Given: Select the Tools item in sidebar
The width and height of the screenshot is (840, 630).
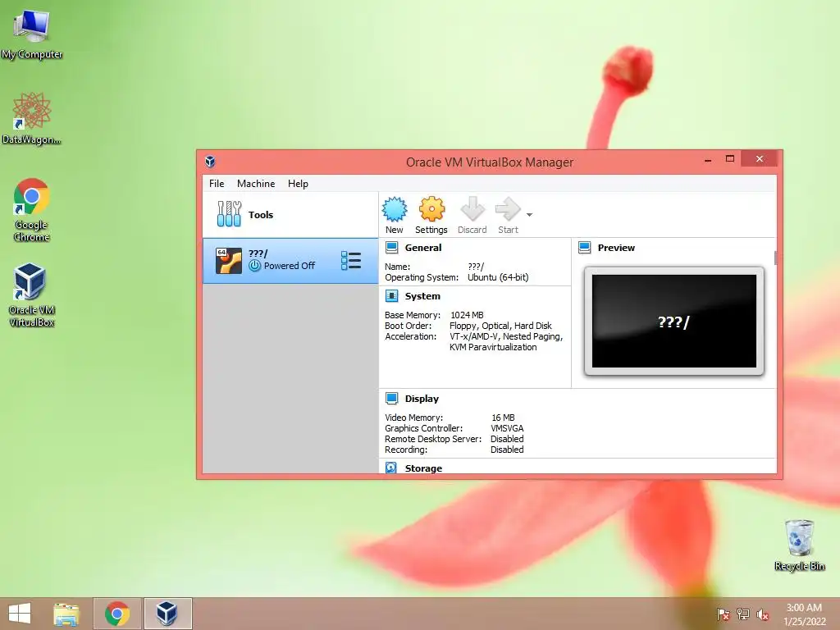Looking at the screenshot, I should (290, 215).
